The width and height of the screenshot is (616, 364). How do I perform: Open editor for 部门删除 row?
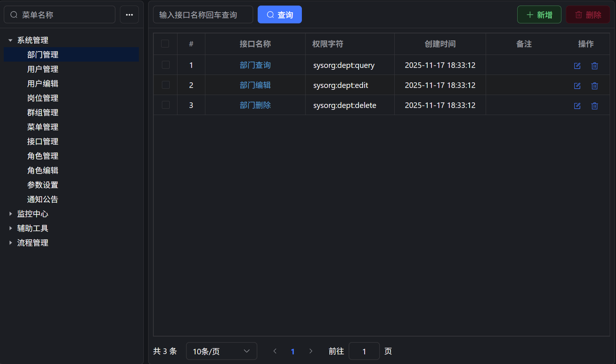[577, 106]
